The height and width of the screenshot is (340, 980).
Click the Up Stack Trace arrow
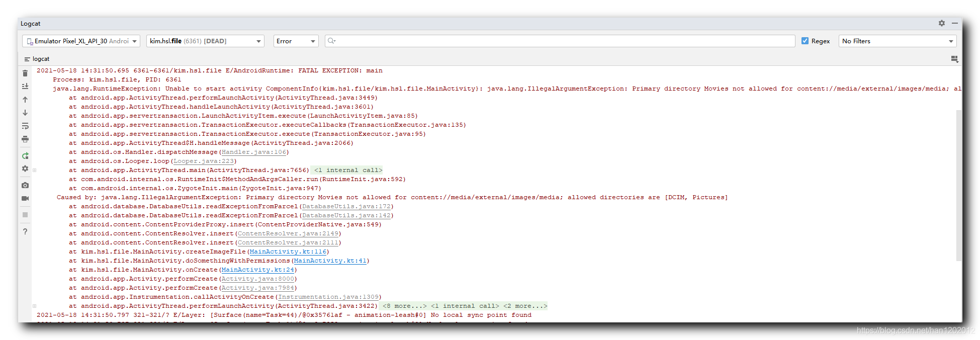point(25,100)
